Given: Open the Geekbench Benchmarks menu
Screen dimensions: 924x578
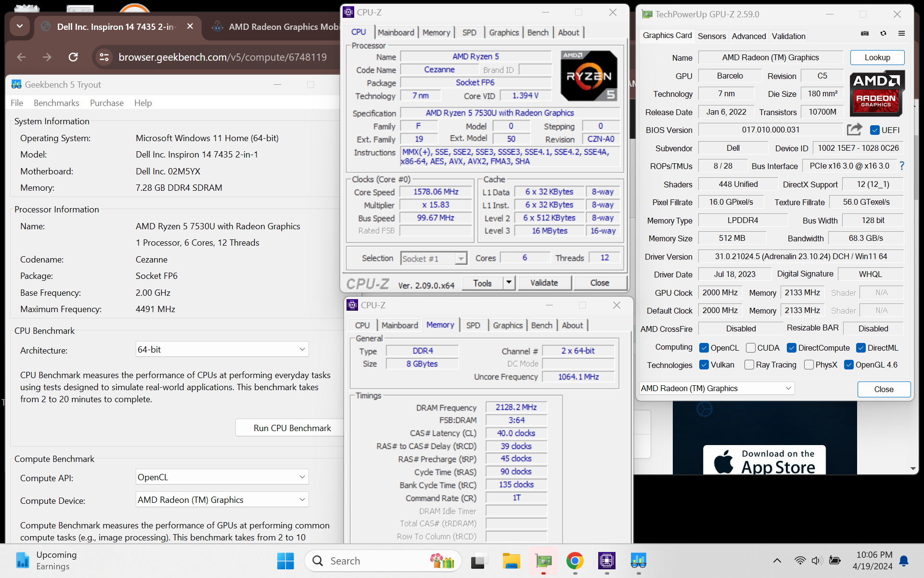Looking at the screenshot, I should (56, 103).
